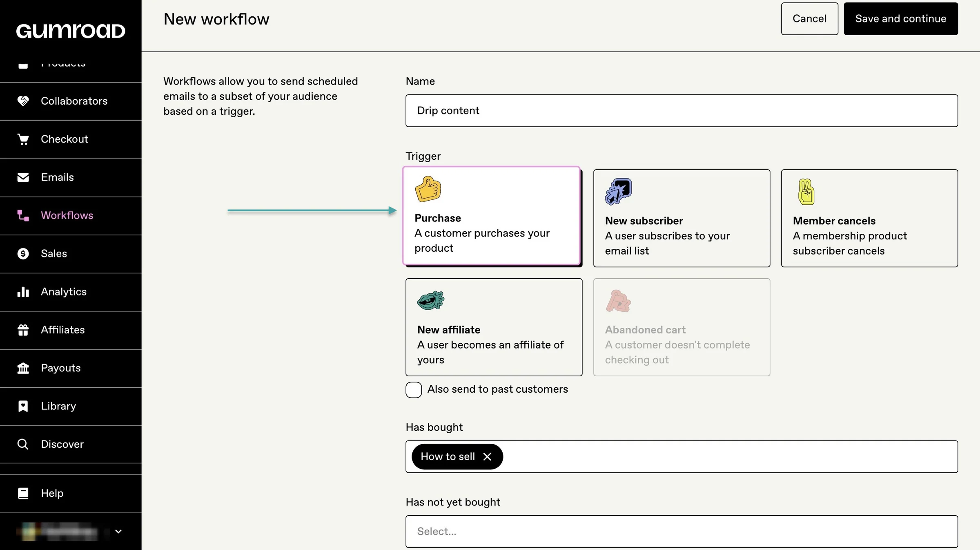The width and height of the screenshot is (980, 550).
Task: Click the green lips New affiliate icon
Action: point(430,300)
